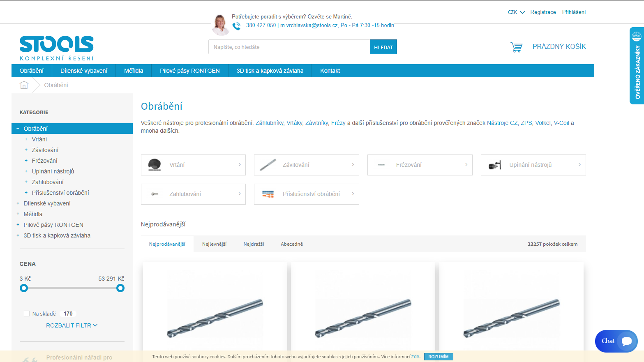The image size is (644, 362).
Task: Sort by Nejdražší tab
Action: 254,244
